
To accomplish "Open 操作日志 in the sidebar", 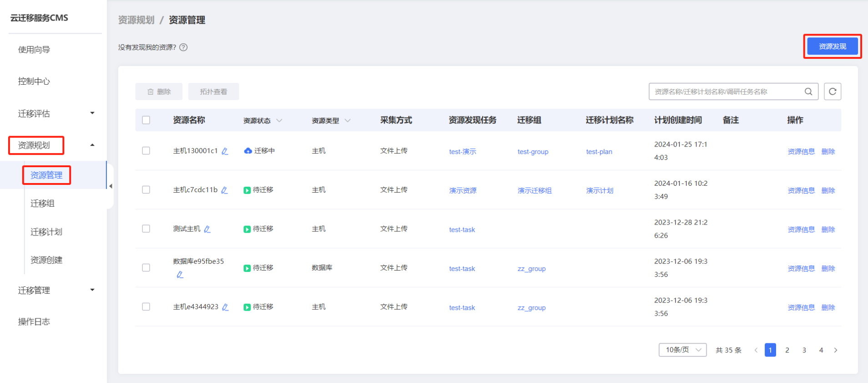I will pos(34,322).
